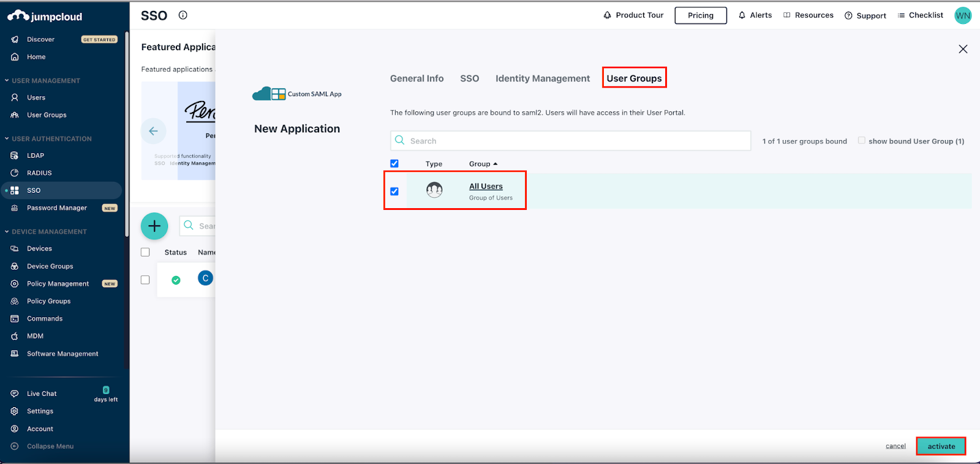Click the Status column header
The image size is (980, 464).
click(176, 252)
